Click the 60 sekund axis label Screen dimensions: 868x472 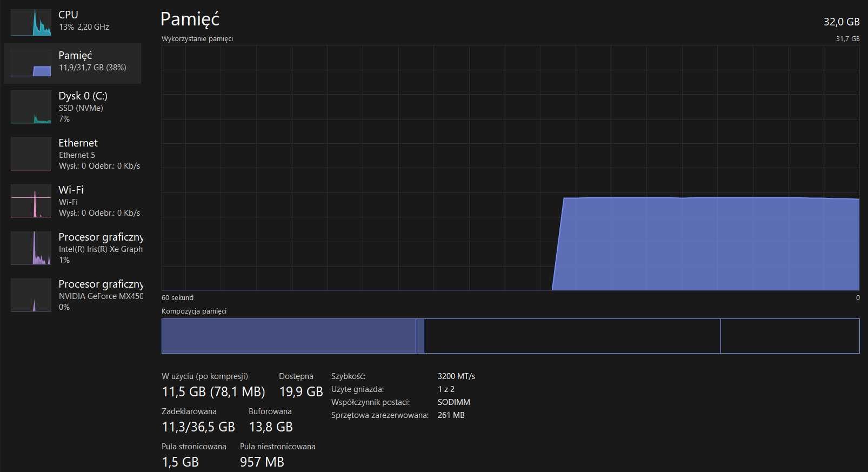pos(177,297)
